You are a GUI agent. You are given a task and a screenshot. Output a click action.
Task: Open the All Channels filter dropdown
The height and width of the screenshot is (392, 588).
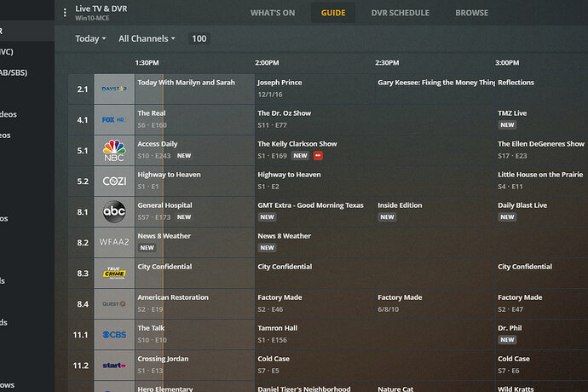point(147,38)
